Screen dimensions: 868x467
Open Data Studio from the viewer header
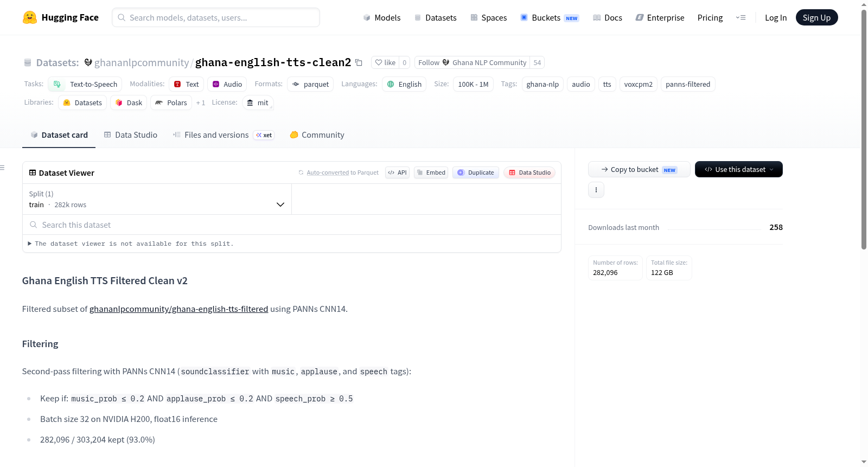coord(529,172)
